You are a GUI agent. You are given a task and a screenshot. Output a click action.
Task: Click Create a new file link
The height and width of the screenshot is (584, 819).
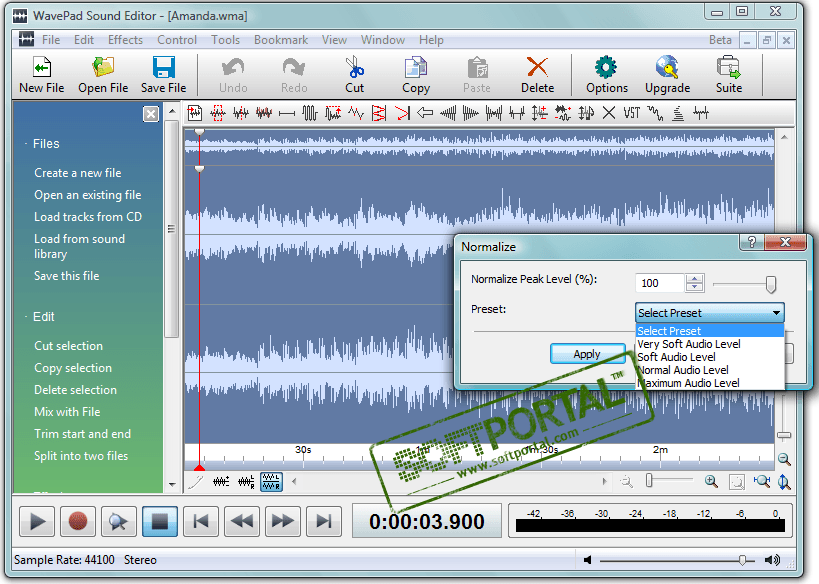pos(78,173)
